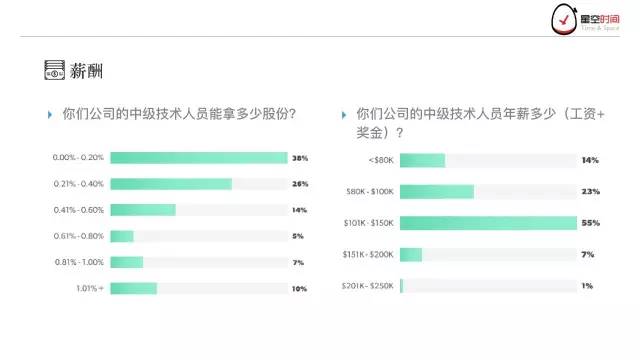Click the salary wallet icon beside 薪酬
Viewport: 640px width, 360px height.
coord(54,70)
